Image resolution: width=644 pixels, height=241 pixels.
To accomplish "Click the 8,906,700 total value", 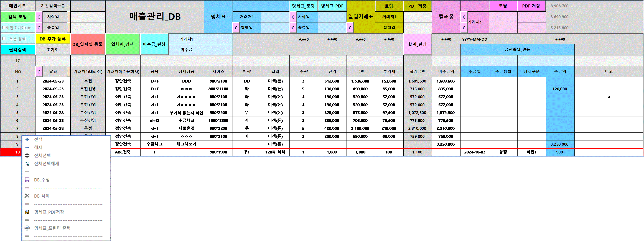I will coord(559,6).
